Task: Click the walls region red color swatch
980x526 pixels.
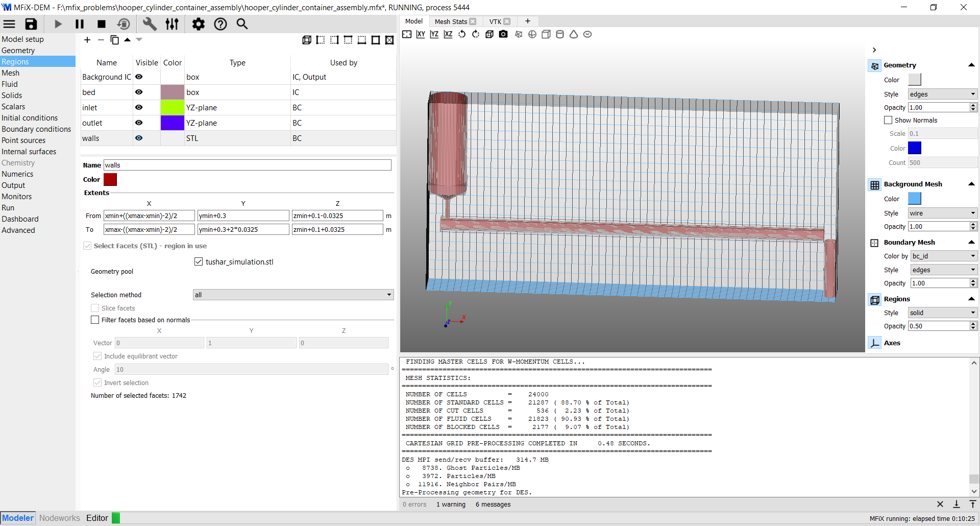Action: coord(110,179)
